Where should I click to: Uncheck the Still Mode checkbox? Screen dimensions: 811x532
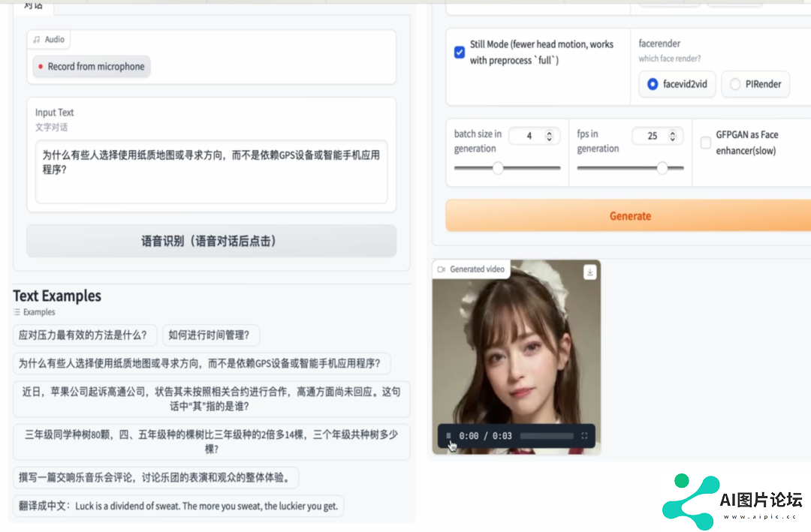click(460, 53)
